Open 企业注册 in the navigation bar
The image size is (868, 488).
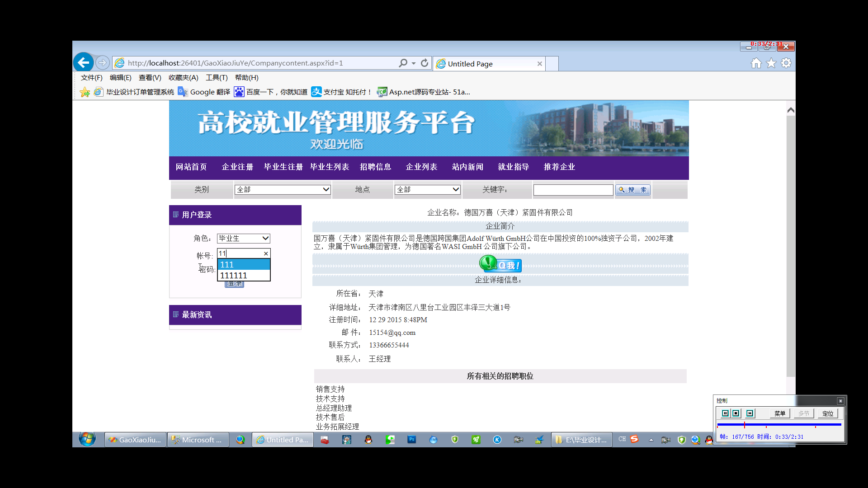pyautogui.click(x=237, y=167)
